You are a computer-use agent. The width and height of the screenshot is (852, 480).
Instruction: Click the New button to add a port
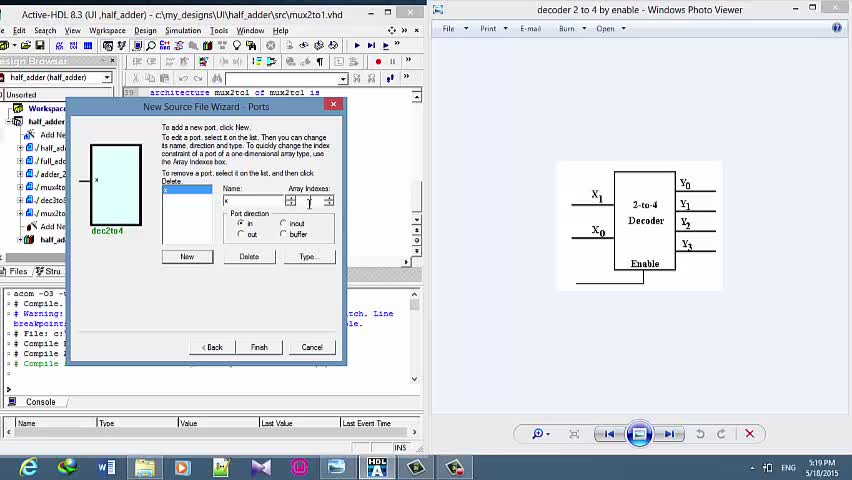[187, 257]
